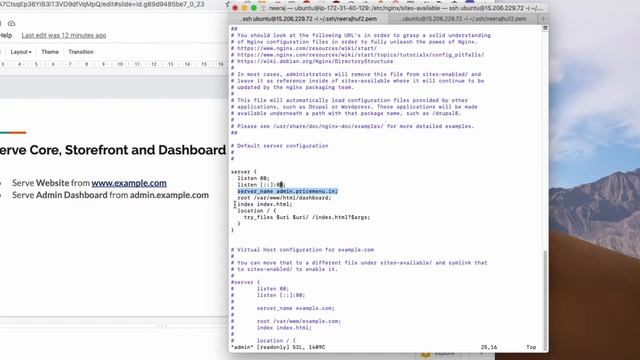
Task: Minimize the Terminal window with yellow button
Action: coord(244,8)
